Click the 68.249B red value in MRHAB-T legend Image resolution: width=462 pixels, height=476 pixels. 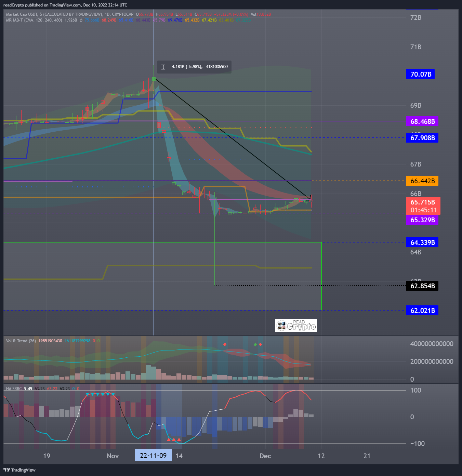point(109,20)
